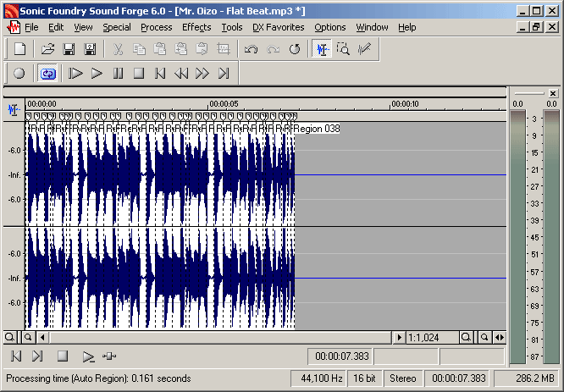Go to start in transport toolbar
The width and height of the screenshot is (564, 392).
(x=160, y=74)
